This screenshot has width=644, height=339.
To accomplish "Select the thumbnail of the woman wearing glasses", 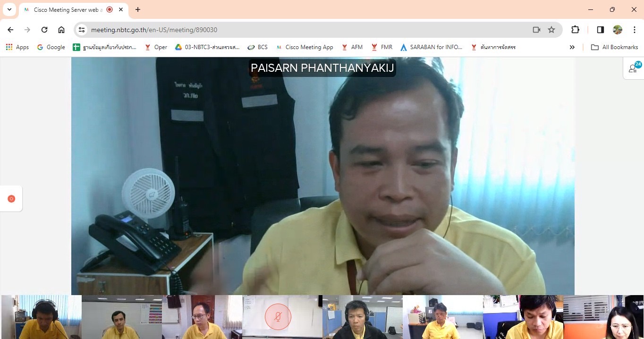I will pos(603,317).
